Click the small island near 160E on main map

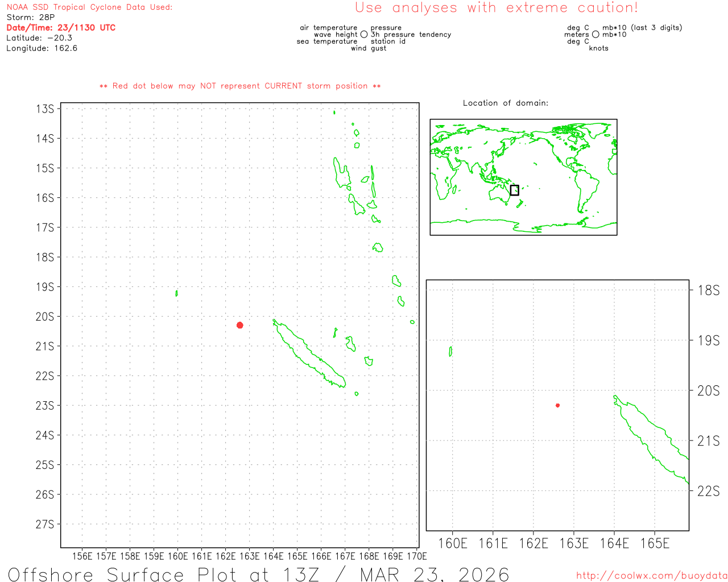(x=176, y=293)
